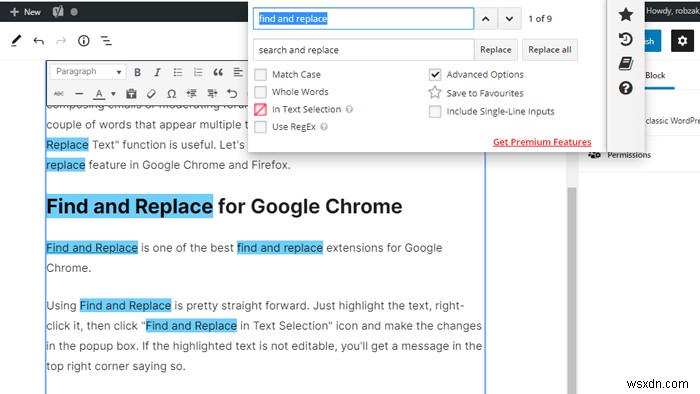The width and height of the screenshot is (700, 394).
Task: Insert a horizontal line
Action: click(x=79, y=94)
